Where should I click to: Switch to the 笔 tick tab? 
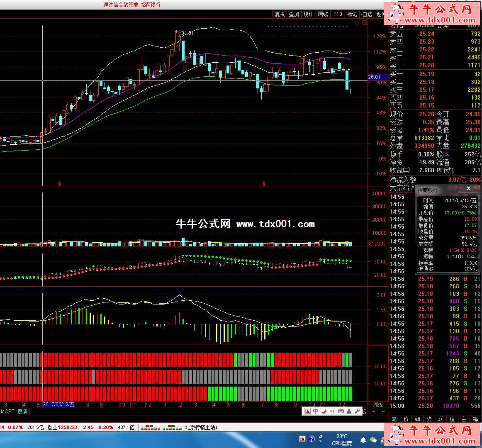point(394,419)
